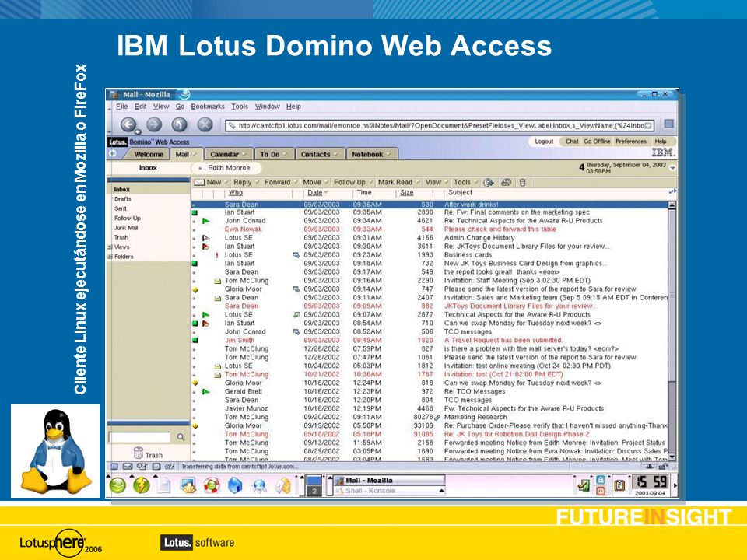Screen dimensions: 747x560
Task: Click the refresh icon in mail toolbar
Action: click(489, 182)
